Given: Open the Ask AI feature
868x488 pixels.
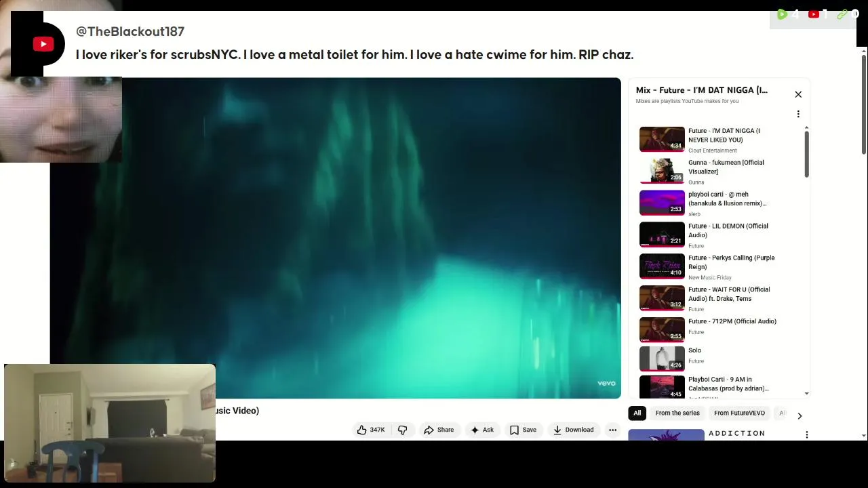Looking at the screenshot, I should pyautogui.click(x=482, y=430).
